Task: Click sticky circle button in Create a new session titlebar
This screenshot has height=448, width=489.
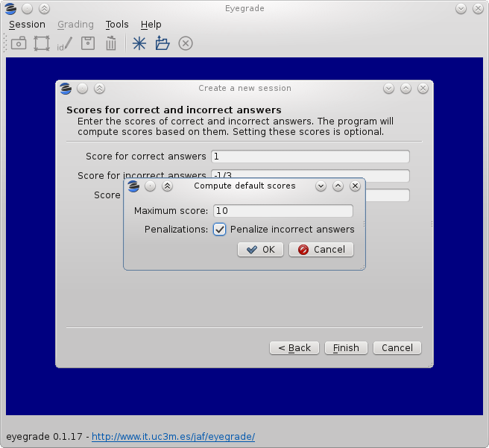Action: 82,89
